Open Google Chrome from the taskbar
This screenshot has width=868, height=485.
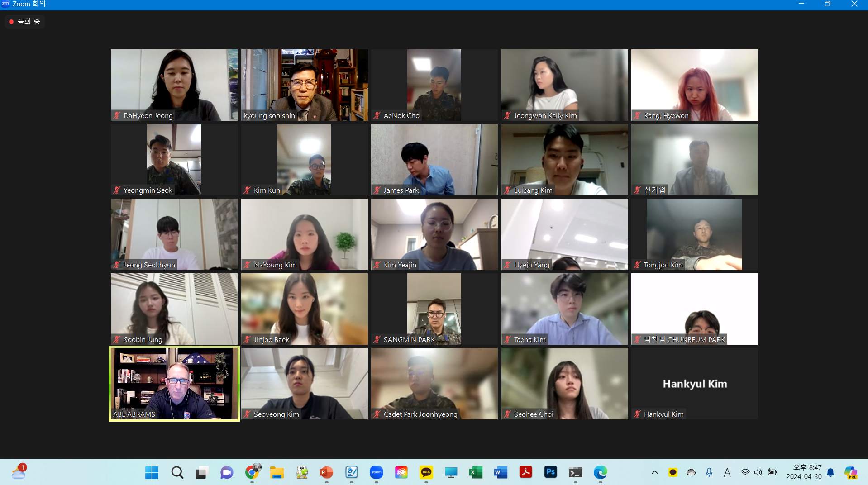(252, 473)
